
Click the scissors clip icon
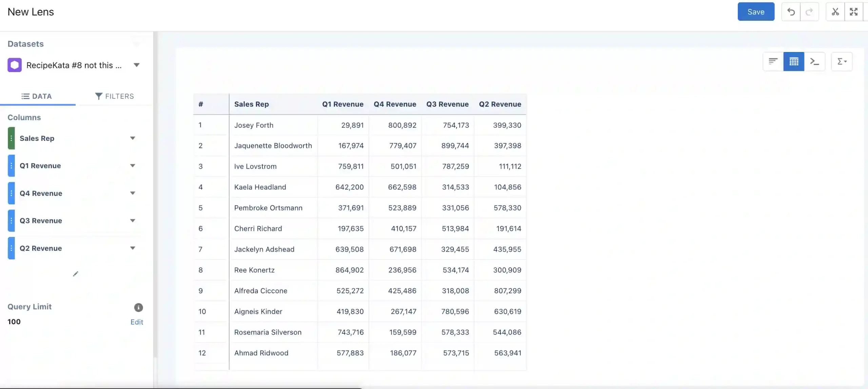pos(835,12)
